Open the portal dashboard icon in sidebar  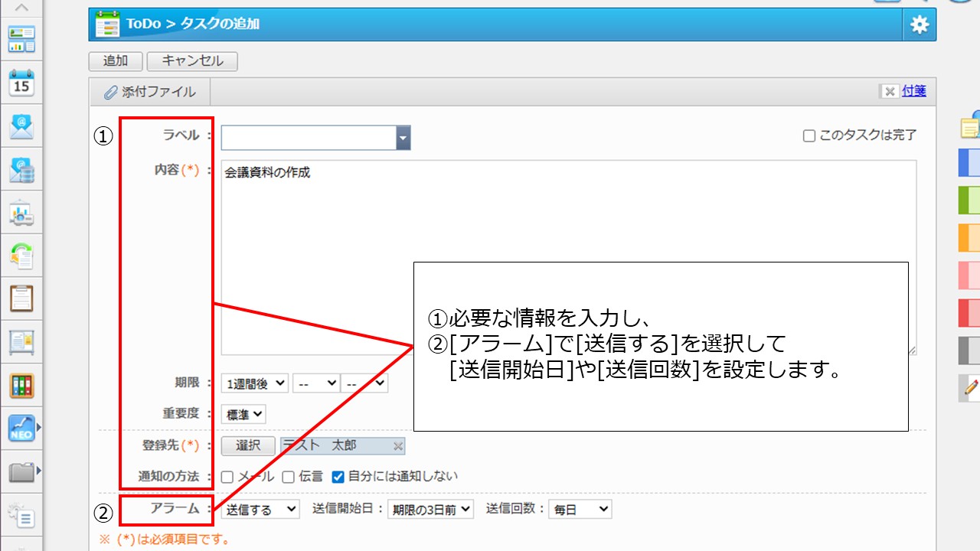pyautogui.click(x=21, y=39)
